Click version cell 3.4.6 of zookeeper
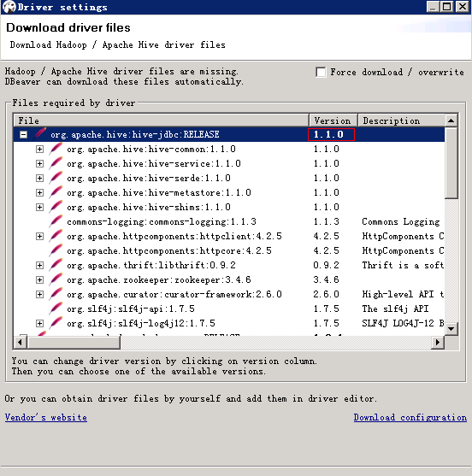 tap(326, 279)
